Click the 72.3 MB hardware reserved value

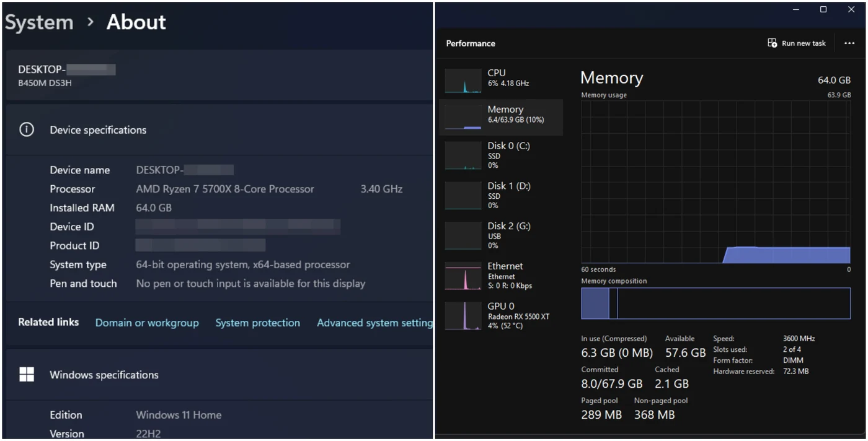coord(795,372)
